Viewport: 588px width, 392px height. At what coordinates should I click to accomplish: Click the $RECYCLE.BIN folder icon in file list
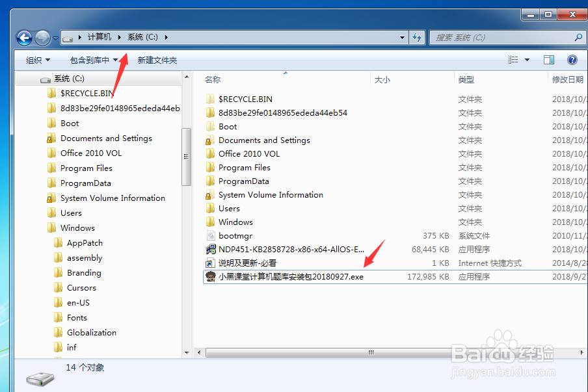point(210,99)
